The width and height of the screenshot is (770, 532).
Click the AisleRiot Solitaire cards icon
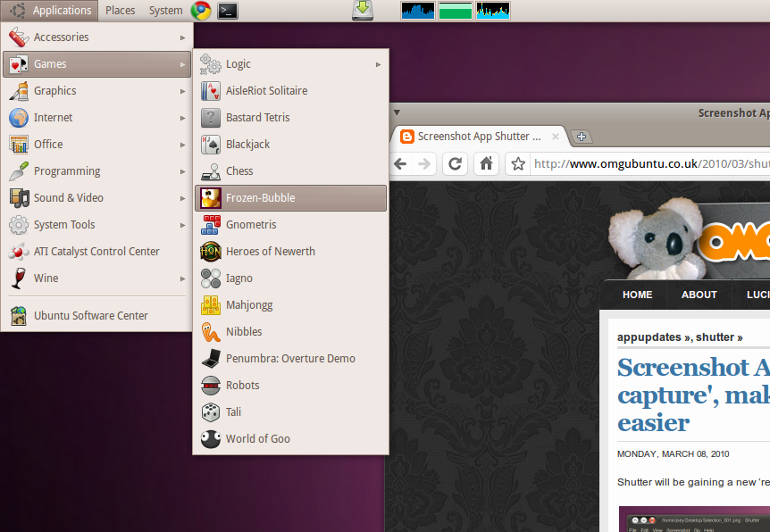[211, 91]
